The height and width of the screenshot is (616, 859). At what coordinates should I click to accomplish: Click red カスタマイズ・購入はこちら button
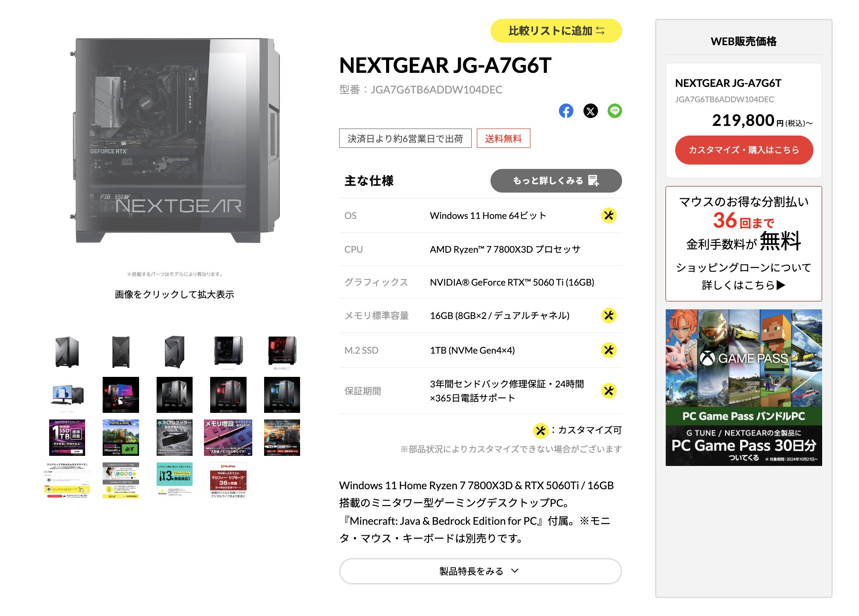[744, 150]
